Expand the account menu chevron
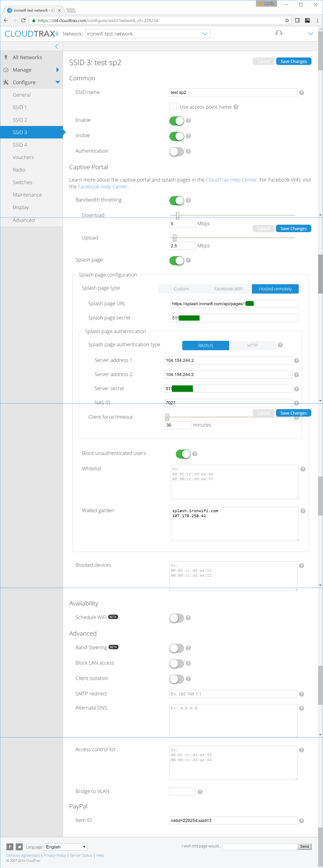 [310, 34]
